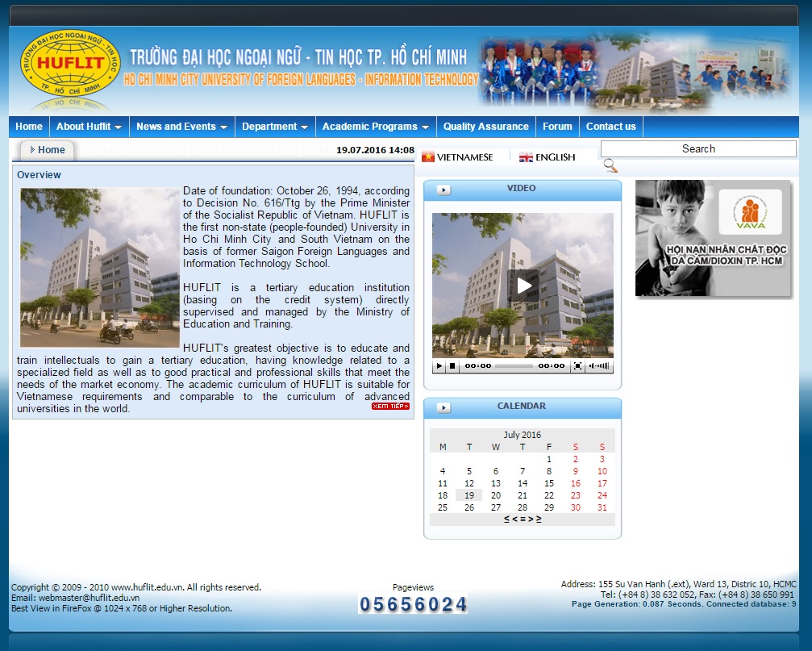Select July 19 in the calendar

tap(469, 495)
